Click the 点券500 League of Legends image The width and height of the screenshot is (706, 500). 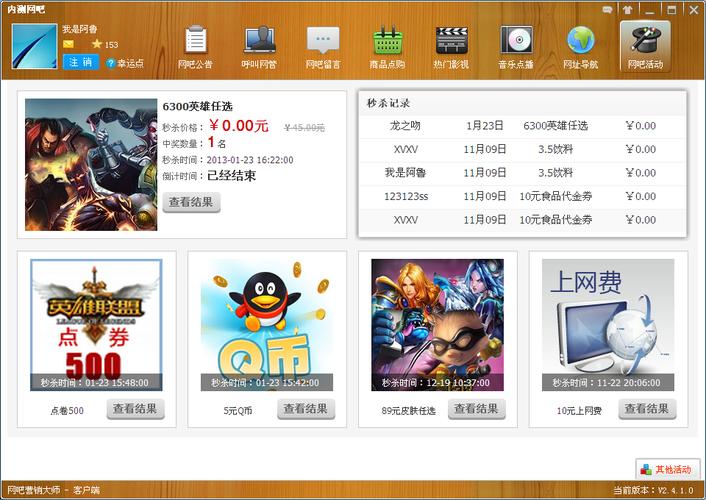tap(96, 325)
